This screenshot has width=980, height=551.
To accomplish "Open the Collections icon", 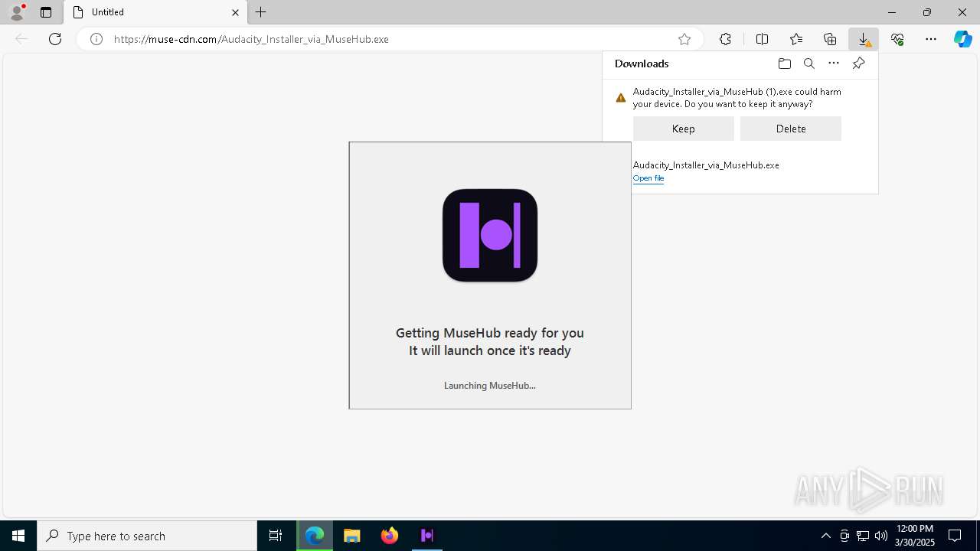I will [830, 39].
